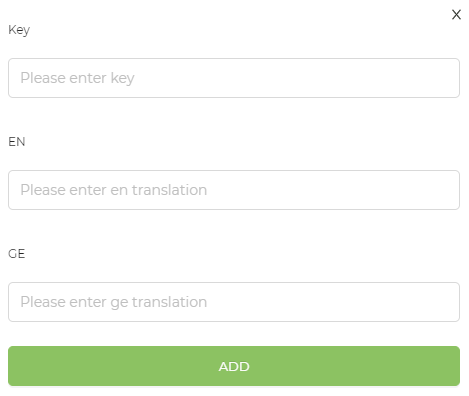The width and height of the screenshot is (469, 396).
Task: Close the dialog with the X icon
Action: click(x=456, y=15)
